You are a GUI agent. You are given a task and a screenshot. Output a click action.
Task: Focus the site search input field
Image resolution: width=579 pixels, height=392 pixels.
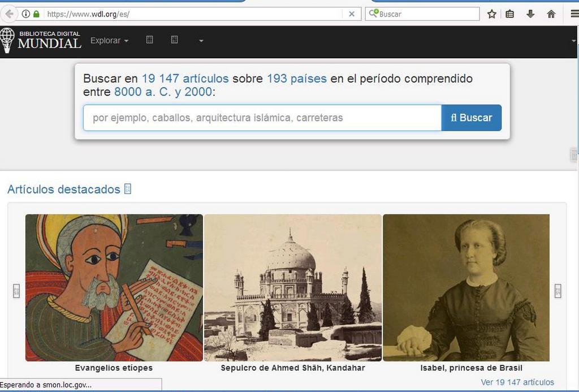[x=262, y=118]
